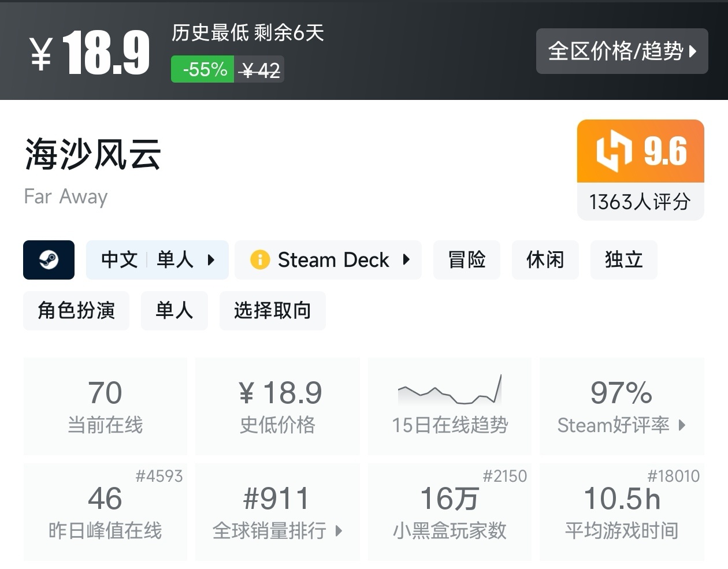This screenshot has width=728, height=569.
Task: Click the -55% discount badge
Action: (202, 69)
